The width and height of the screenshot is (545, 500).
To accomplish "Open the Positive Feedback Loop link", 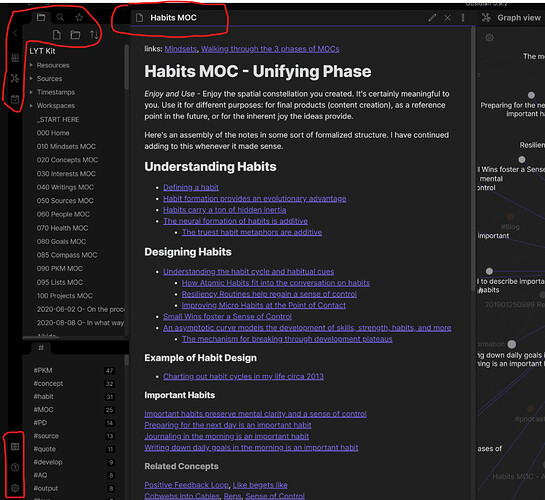I will (x=187, y=485).
